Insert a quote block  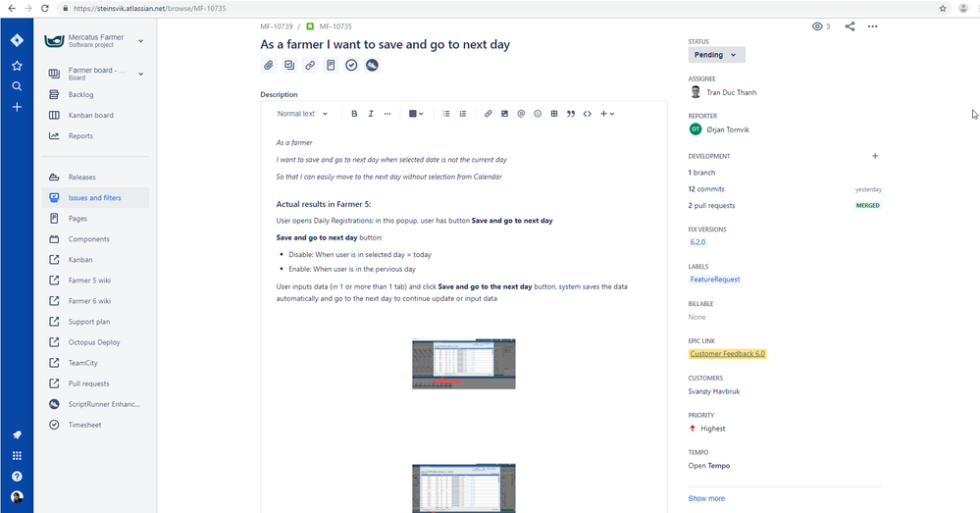tap(571, 114)
